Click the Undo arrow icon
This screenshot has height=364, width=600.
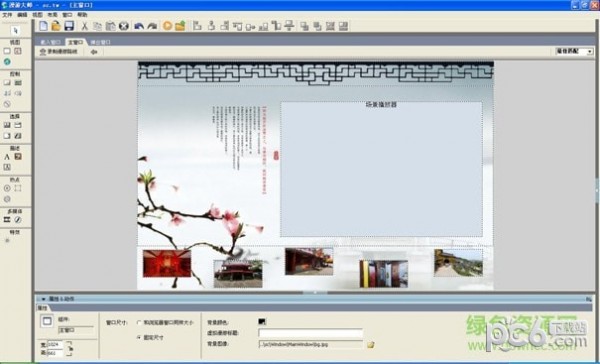tap(139, 26)
